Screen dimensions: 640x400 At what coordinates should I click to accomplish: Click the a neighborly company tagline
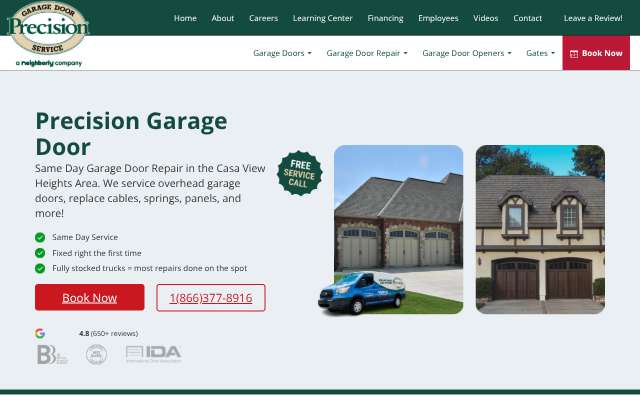point(49,63)
